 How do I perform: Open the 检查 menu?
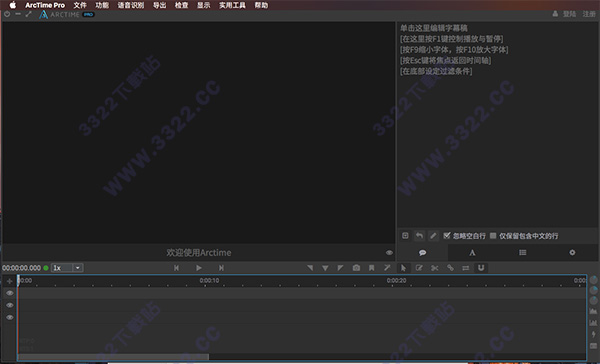point(181,5)
